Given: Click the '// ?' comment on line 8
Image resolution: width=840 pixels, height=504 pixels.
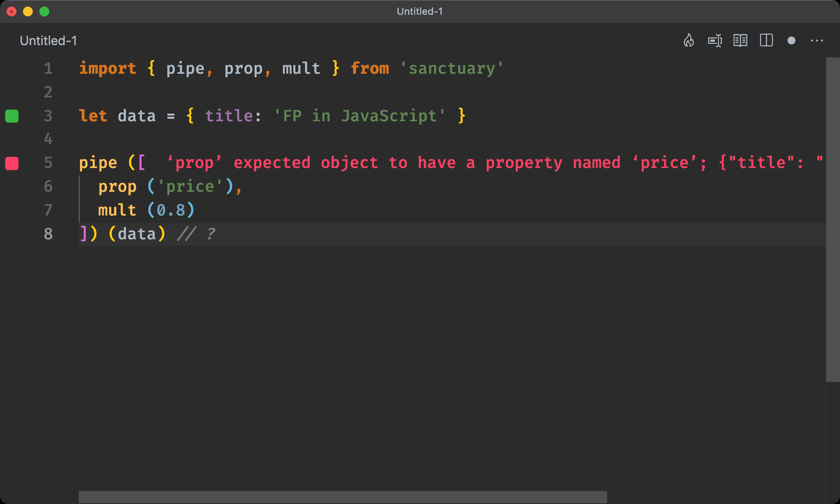Looking at the screenshot, I should pyautogui.click(x=196, y=234).
